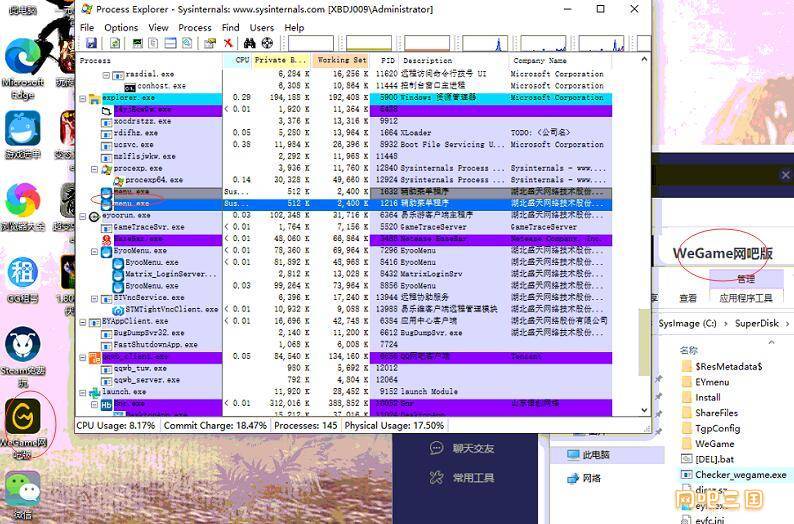The height and width of the screenshot is (524, 794).
Task: Click the binoculars Find Handle or DLL icon
Action: pyautogui.click(x=250, y=43)
